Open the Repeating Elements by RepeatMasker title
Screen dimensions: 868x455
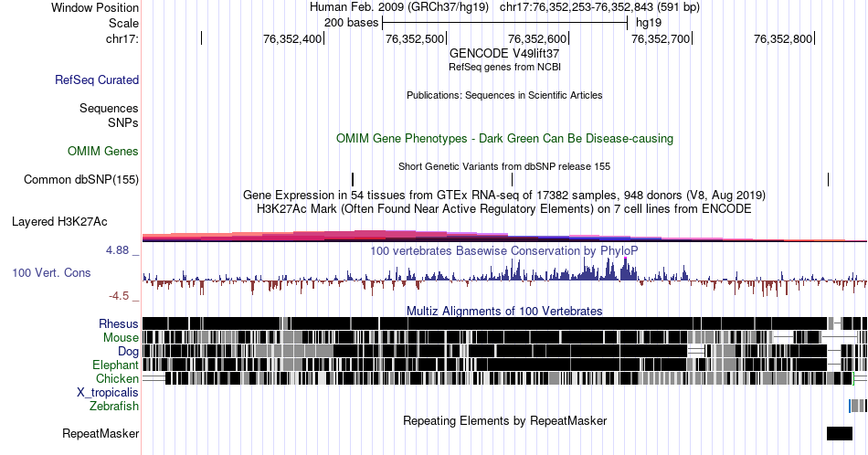pyautogui.click(x=504, y=420)
